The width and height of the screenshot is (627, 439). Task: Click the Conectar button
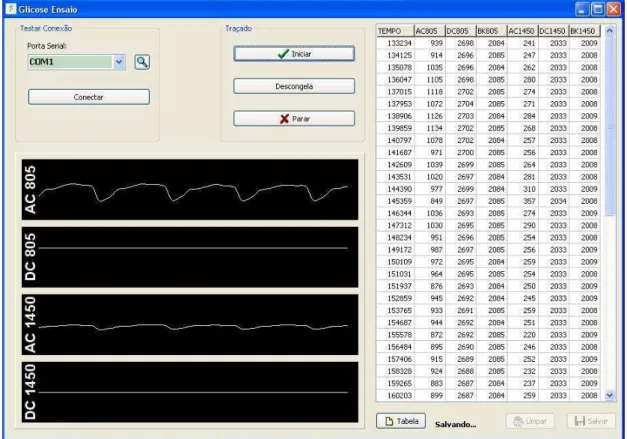(89, 97)
